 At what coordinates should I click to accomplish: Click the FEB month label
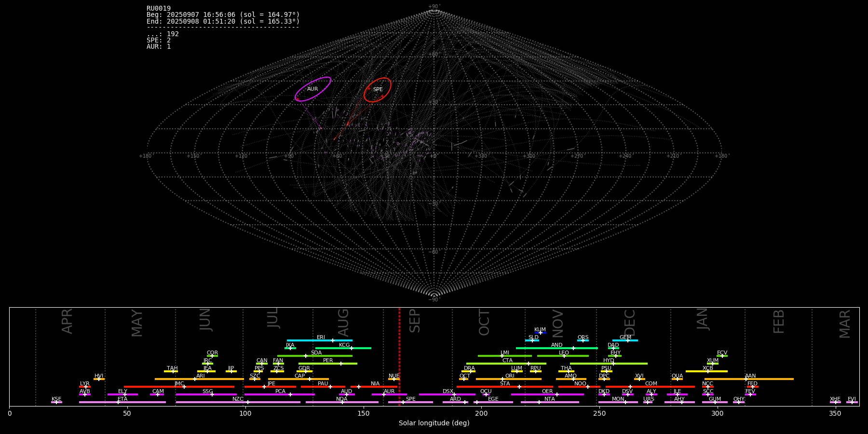coord(779,322)
